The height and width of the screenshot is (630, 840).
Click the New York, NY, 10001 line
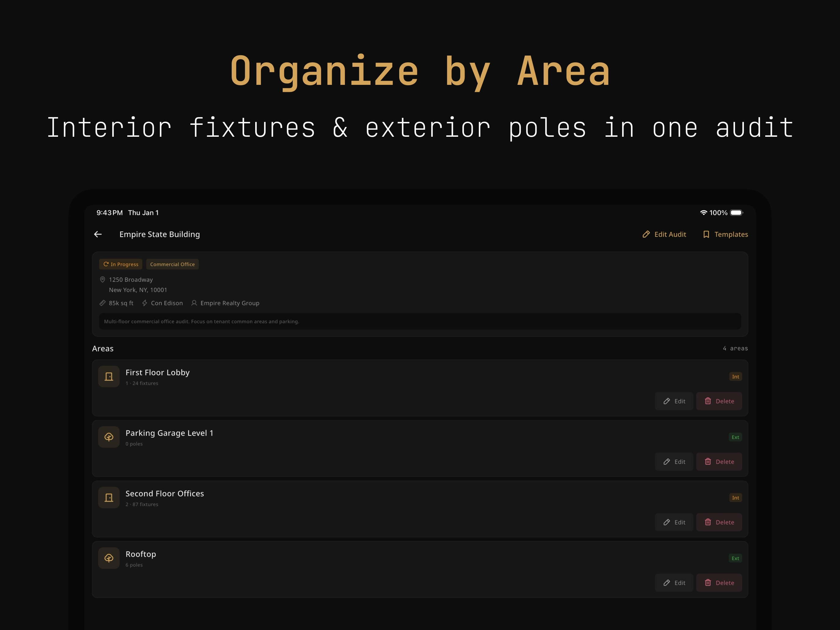click(x=138, y=290)
